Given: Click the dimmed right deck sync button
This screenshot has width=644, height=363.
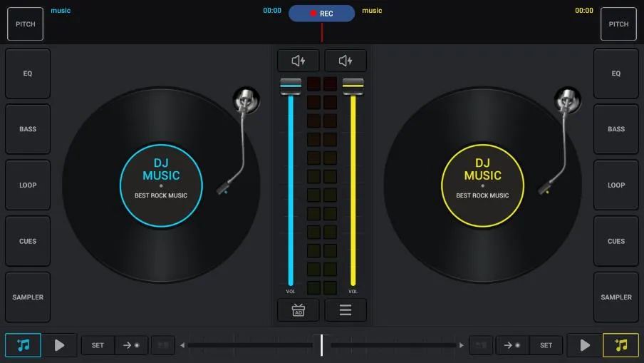Looking at the screenshot, I should [481, 345].
